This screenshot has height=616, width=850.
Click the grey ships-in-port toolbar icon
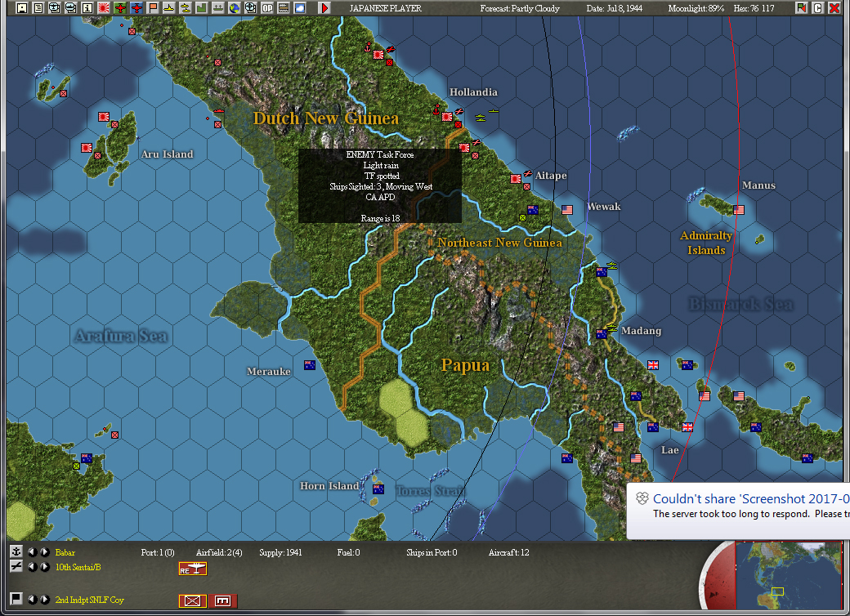pyautogui.click(x=218, y=7)
